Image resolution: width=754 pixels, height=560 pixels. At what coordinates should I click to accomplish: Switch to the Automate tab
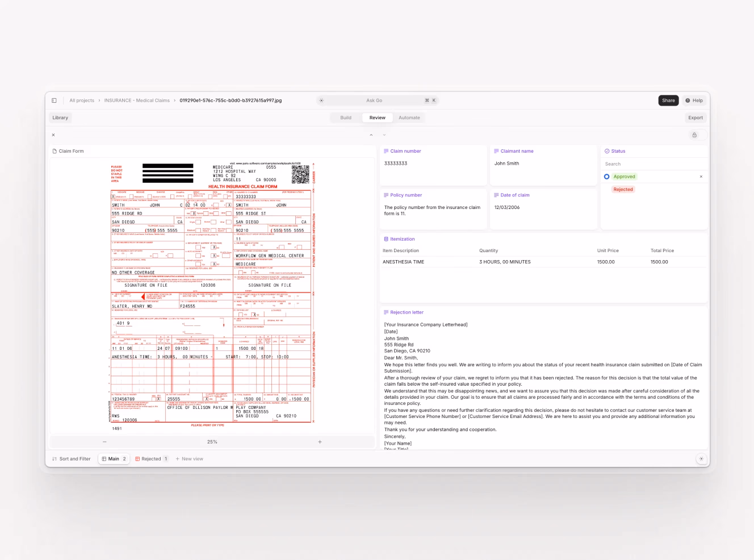pyautogui.click(x=409, y=118)
